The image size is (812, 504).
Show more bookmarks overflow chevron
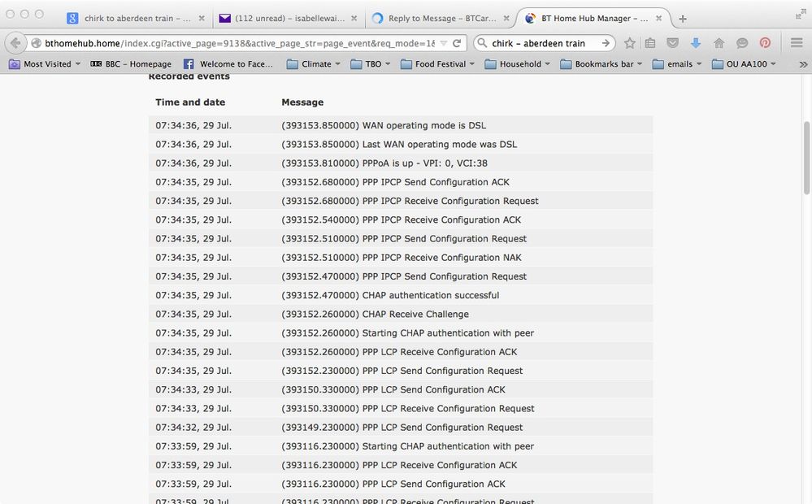tap(803, 64)
